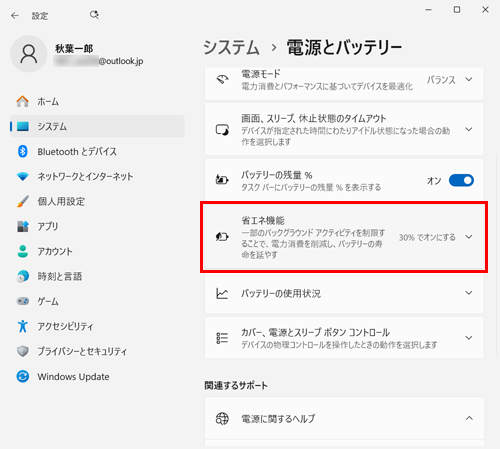500x449 pixels.
Task: Click 関連するサポート heading
Action: click(x=236, y=386)
